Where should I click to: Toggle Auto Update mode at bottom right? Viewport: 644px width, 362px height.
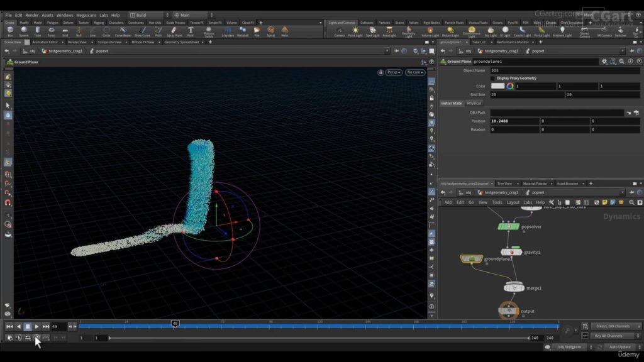tap(620, 347)
